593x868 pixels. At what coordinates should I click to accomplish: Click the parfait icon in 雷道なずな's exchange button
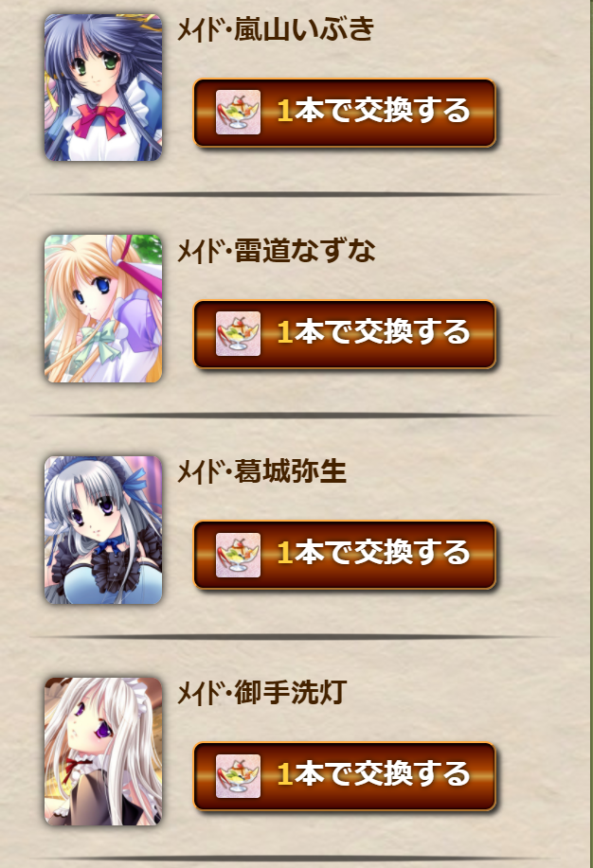coord(238,334)
